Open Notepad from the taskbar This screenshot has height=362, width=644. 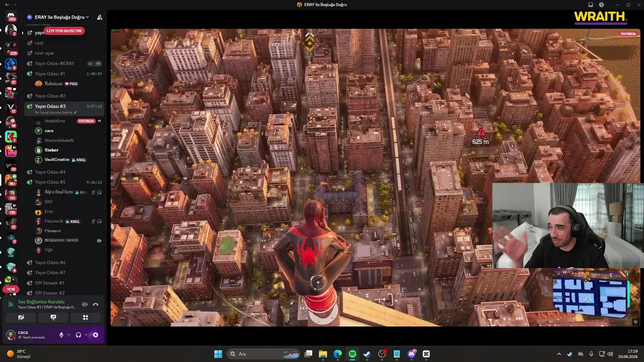pos(397,354)
